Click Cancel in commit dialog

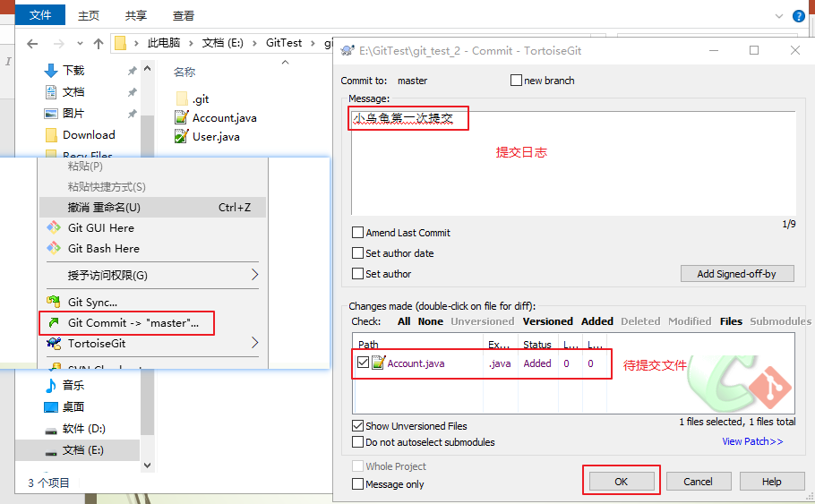pos(698,482)
